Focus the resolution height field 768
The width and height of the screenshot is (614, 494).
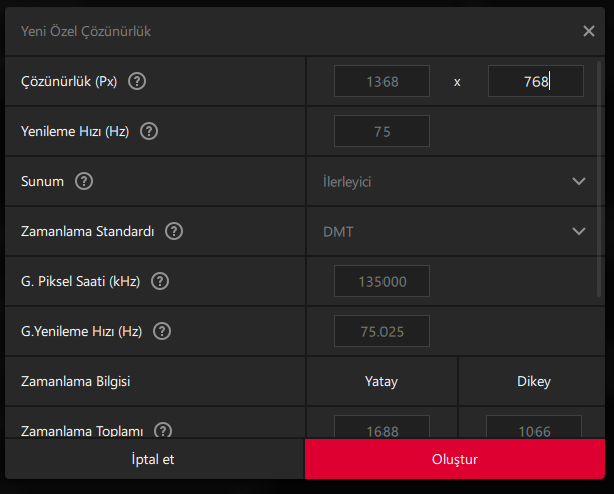(x=535, y=81)
